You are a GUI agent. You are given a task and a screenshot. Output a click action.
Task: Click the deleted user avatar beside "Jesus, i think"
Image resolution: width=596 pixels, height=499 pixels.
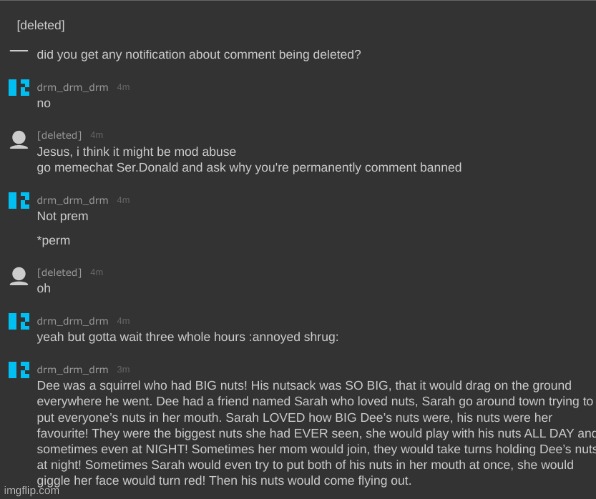point(19,140)
